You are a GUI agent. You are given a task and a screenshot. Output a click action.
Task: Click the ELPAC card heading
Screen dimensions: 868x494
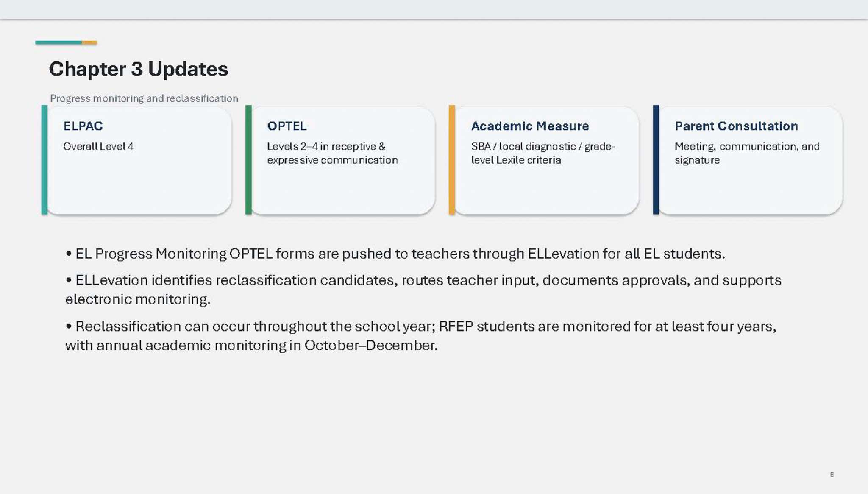pyautogui.click(x=83, y=126)
